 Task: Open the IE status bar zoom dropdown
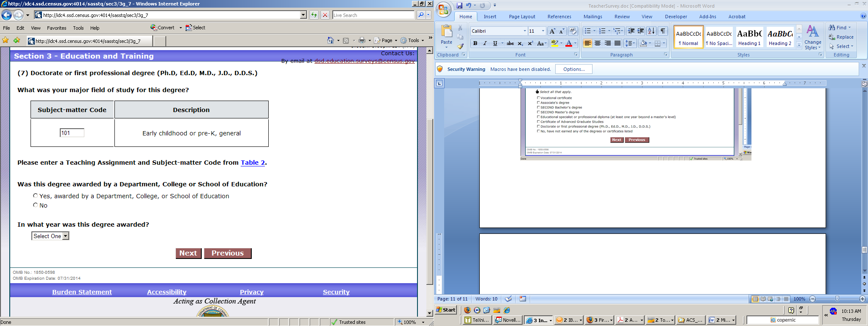tap(423, 322)
